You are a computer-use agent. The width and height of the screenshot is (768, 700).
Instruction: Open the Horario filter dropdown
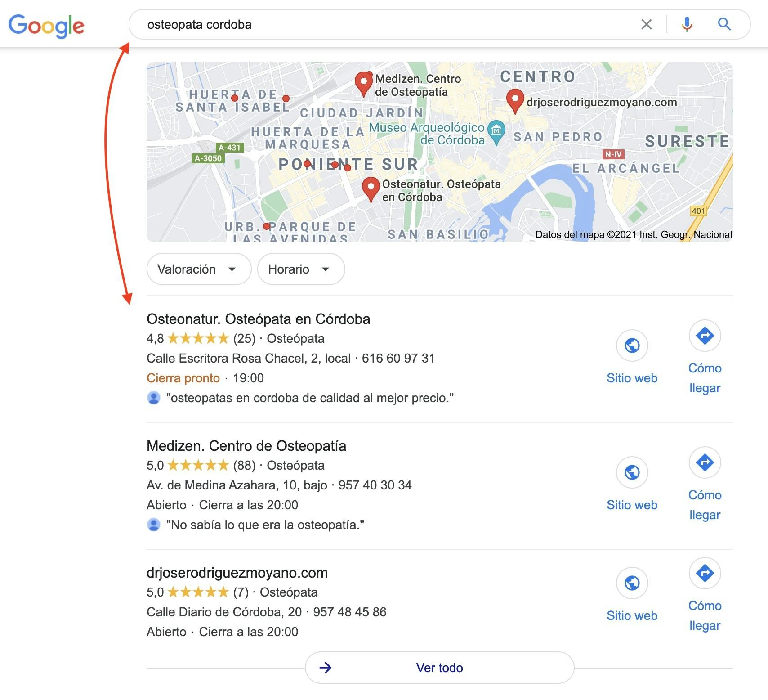301,269
